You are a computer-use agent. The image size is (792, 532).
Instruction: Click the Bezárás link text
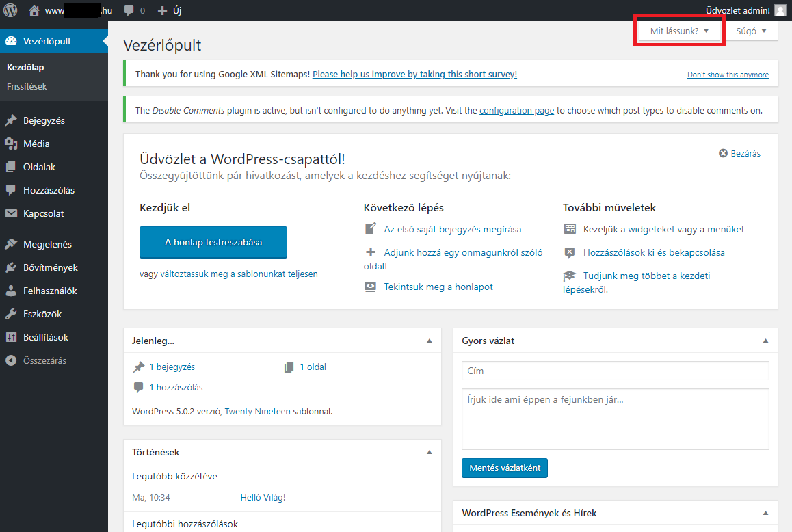pos(745,153)
